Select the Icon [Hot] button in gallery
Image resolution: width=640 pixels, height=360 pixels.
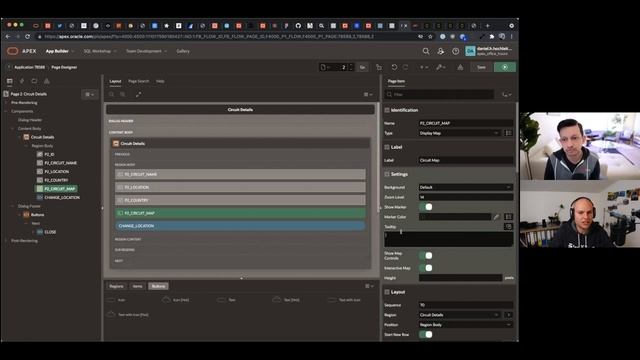(x=176, y=300)
